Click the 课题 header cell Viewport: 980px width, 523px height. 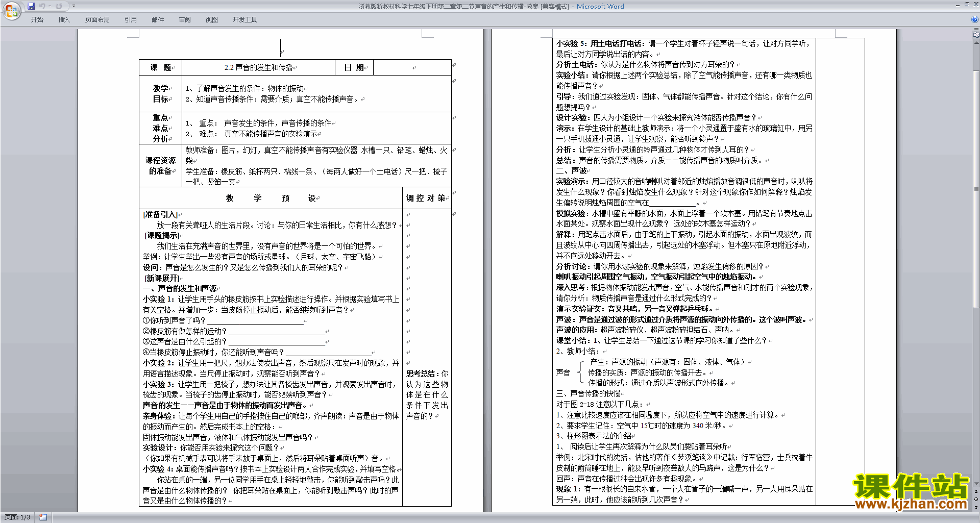tap(160, 67)
